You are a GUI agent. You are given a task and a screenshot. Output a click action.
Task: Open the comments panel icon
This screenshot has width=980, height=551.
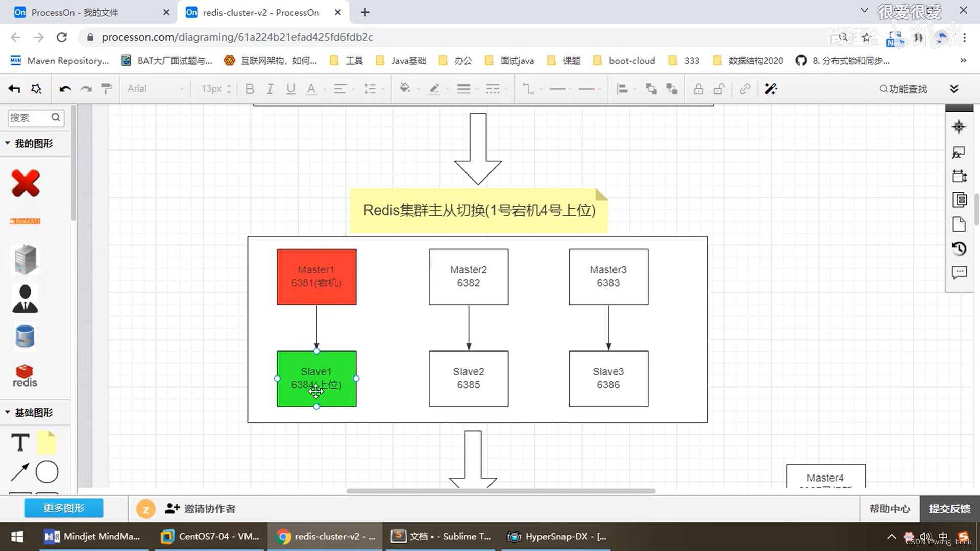tap(959, 272)
